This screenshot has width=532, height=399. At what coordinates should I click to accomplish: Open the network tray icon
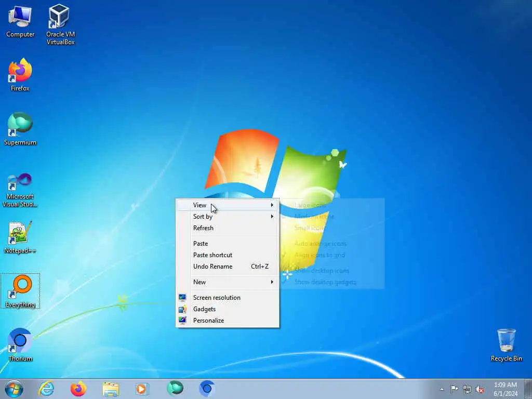click(x=467, y=389)
